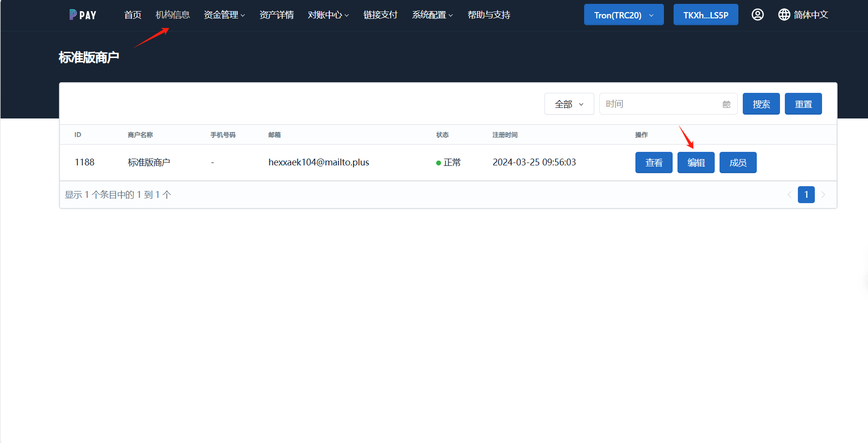868x443 pixels.
Task: Open the user account profile icon
Action: point(758,15)
